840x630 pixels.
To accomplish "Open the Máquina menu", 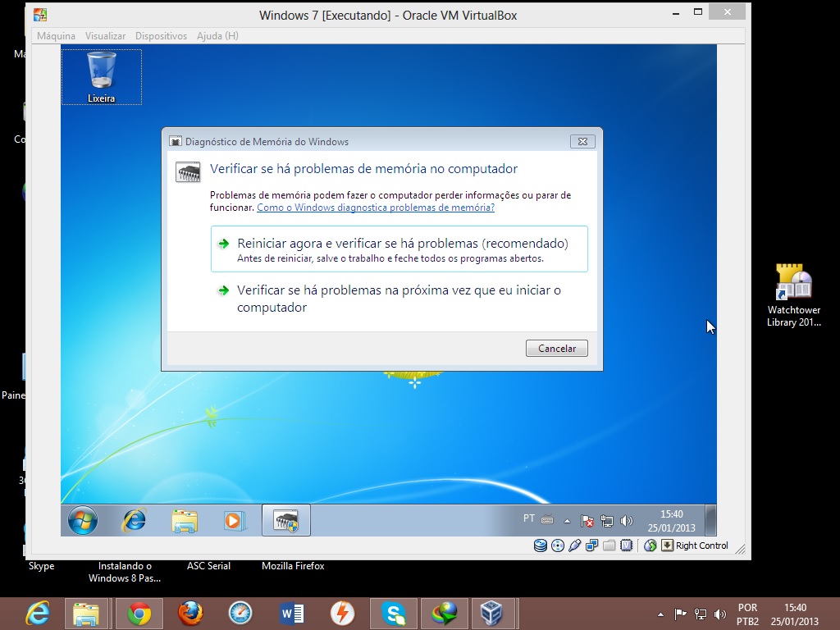I will pyautogui.click(x=57, y=36).
